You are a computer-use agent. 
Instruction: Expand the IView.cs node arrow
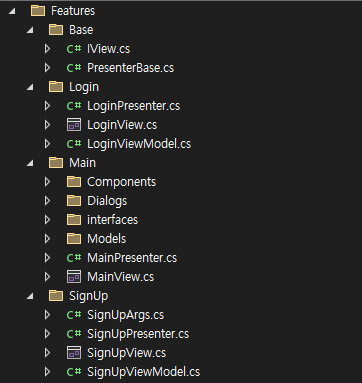click(x=47, y=49)
